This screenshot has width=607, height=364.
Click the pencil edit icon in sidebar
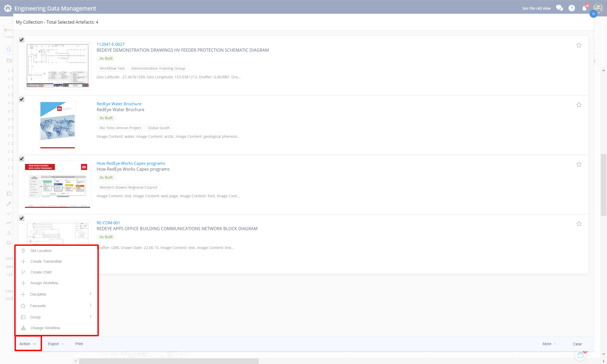9,204
